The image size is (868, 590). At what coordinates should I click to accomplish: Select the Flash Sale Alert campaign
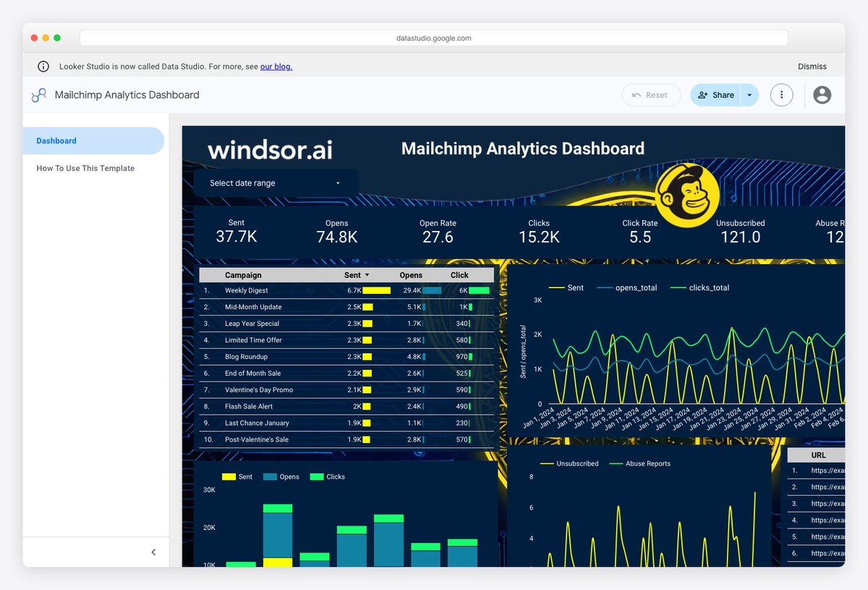(x=346, y=407)
